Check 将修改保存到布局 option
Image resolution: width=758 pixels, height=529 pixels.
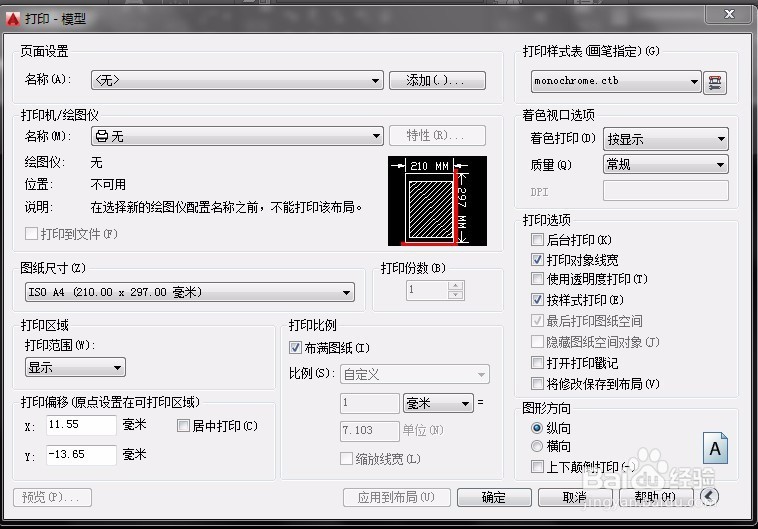[x=537, y=384]
